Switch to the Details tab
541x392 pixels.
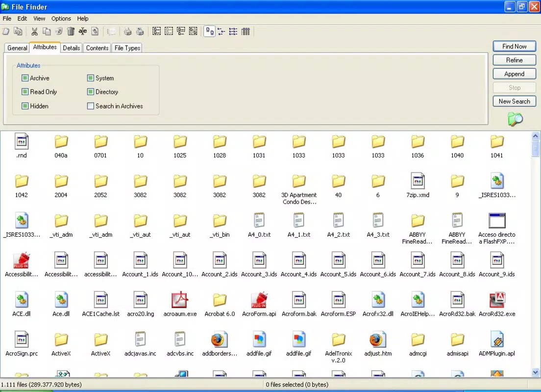coord(72,48)
